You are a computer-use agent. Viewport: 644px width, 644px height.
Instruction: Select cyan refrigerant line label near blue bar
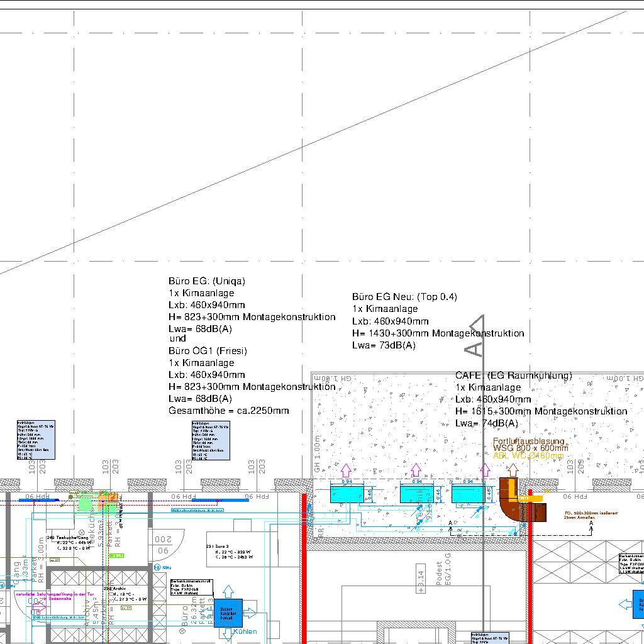[x=197, y=510]
